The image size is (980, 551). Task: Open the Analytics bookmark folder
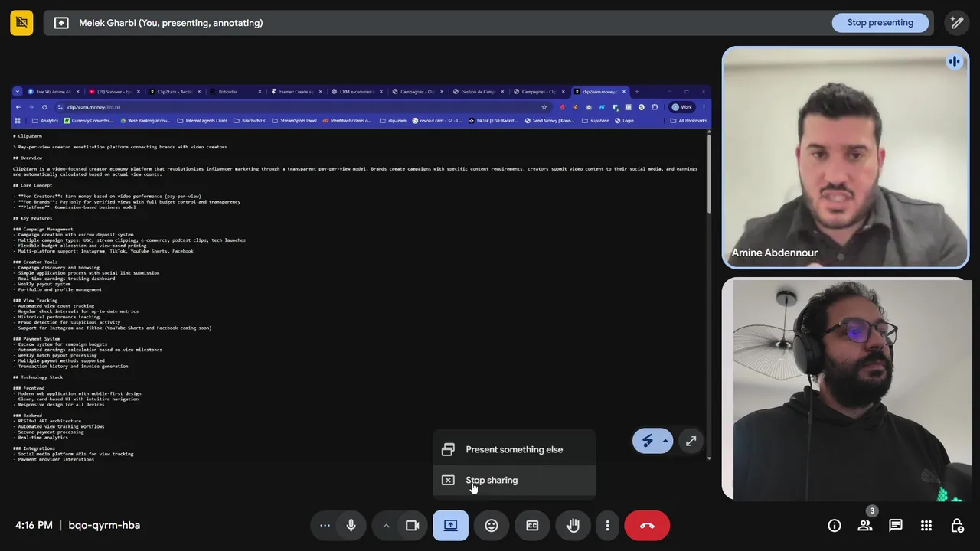45,121
